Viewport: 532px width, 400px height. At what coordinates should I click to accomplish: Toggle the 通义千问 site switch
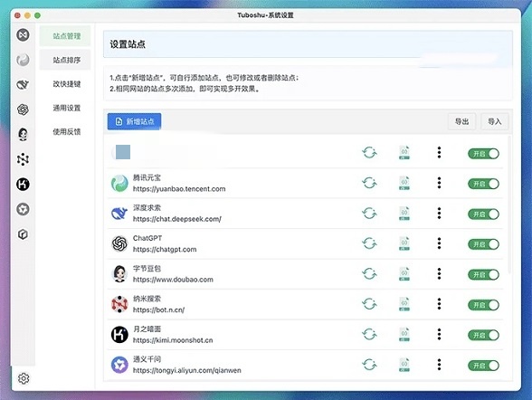483,366
